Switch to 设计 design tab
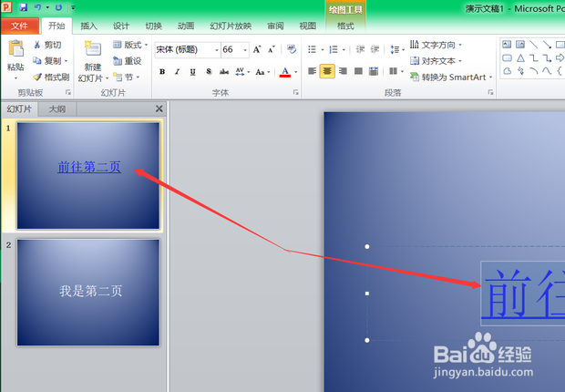The image size is (565, 392). [121, 26]
